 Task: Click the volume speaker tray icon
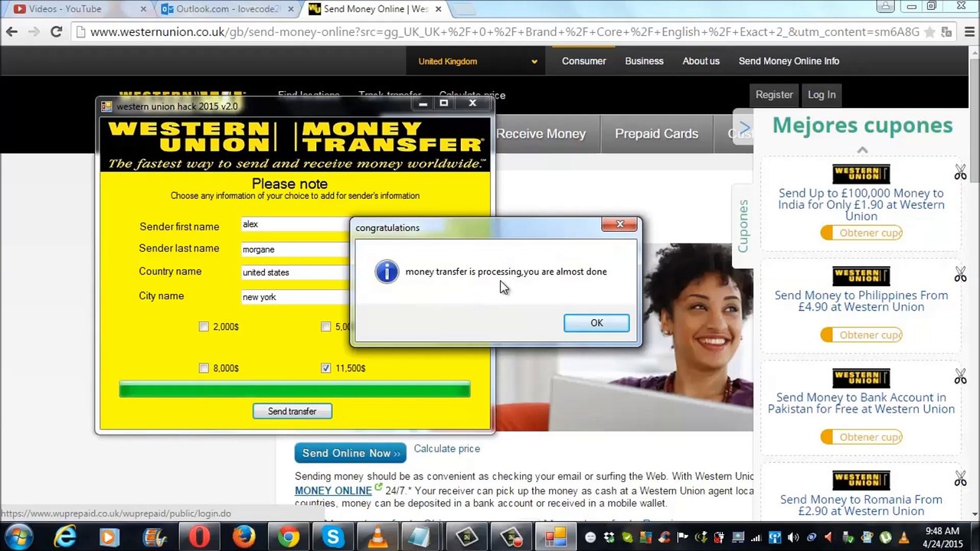[793, 537]
